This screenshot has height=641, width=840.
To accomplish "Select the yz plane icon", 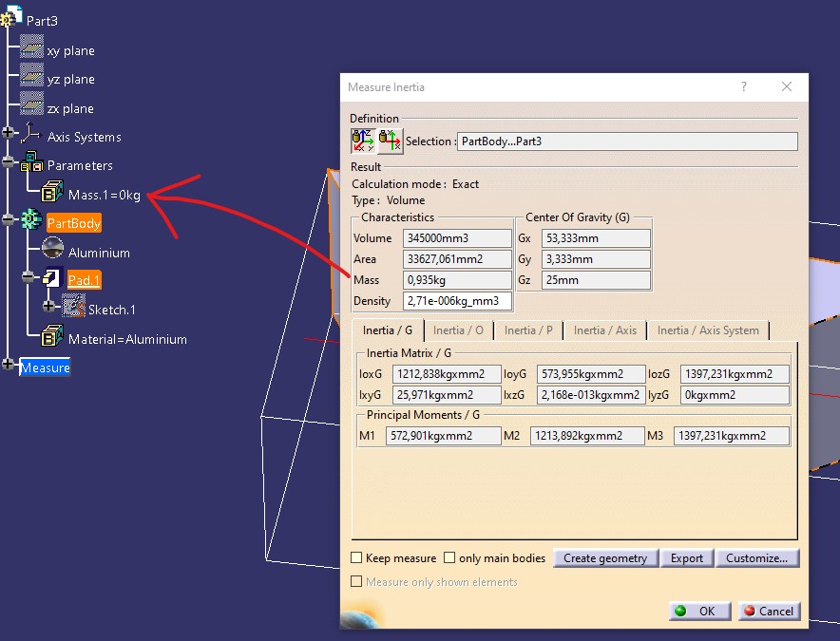I will click(31, 76).
